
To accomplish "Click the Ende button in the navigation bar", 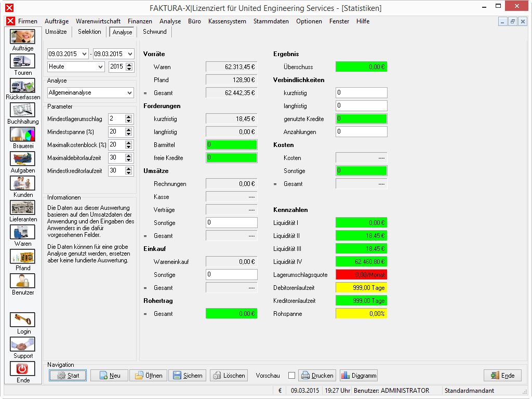I will [502, 376].
